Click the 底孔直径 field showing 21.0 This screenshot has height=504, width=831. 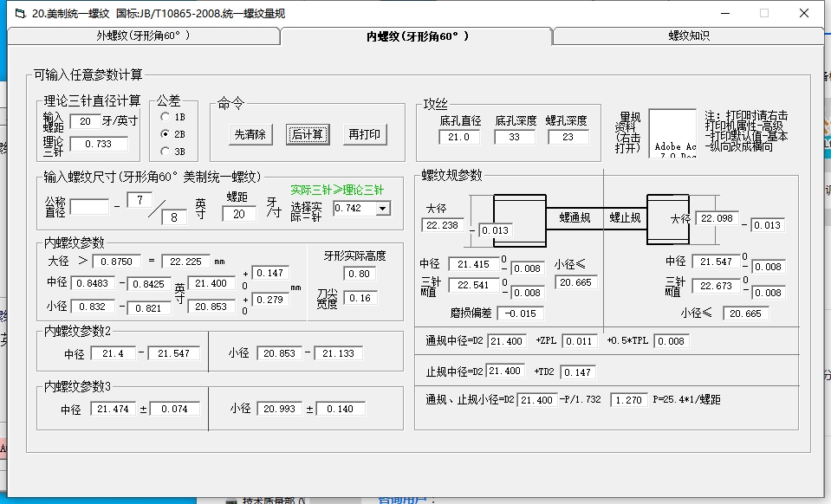point(460,137)
